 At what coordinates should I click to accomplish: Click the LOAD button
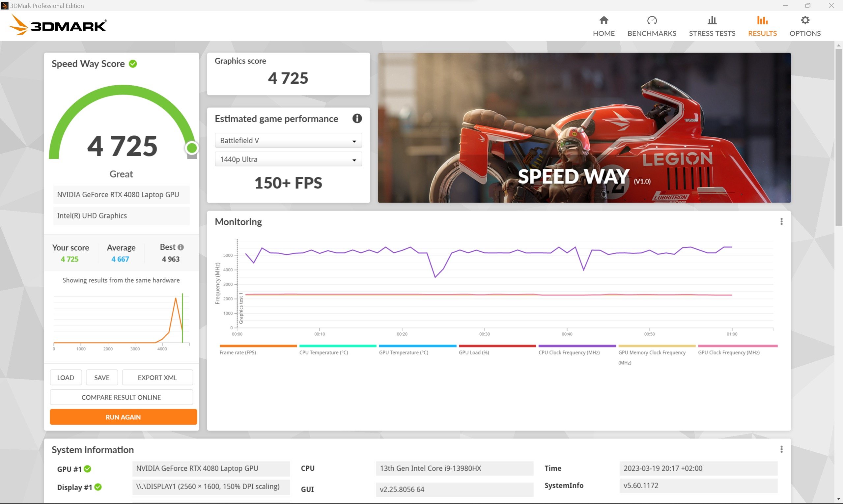[66, 377]
